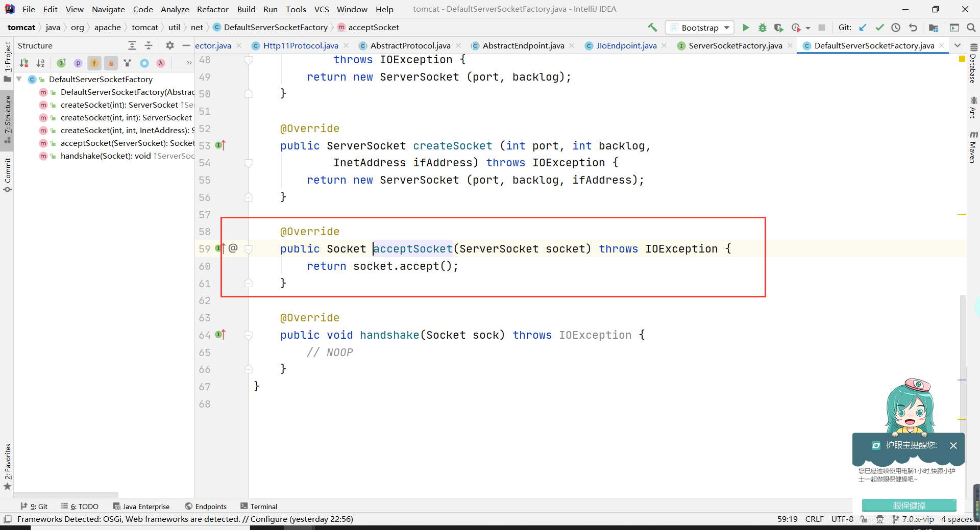Toggle Show Lambdas filter
Viewport: 980px width, 530px height.
point(161,63)
